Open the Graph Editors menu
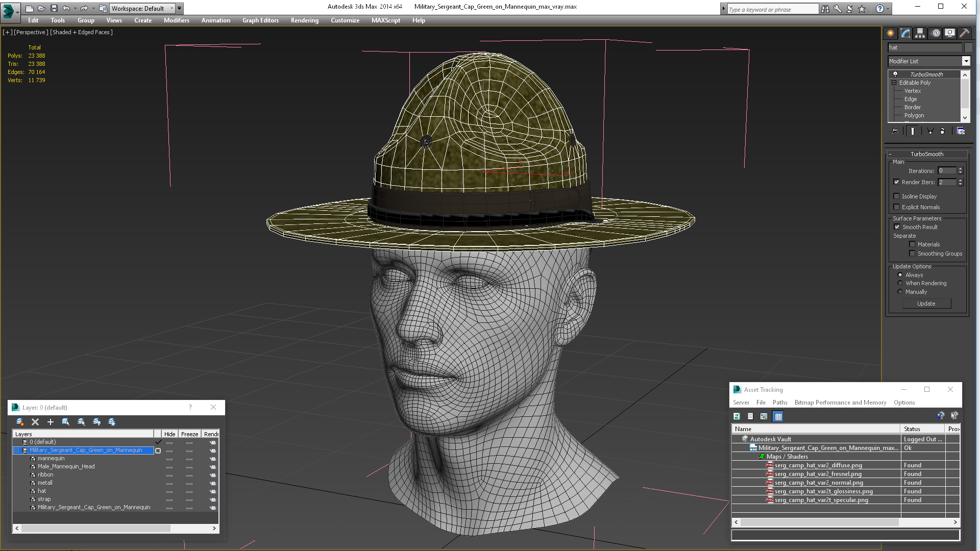Screen dimensions: 980x551 260,20
